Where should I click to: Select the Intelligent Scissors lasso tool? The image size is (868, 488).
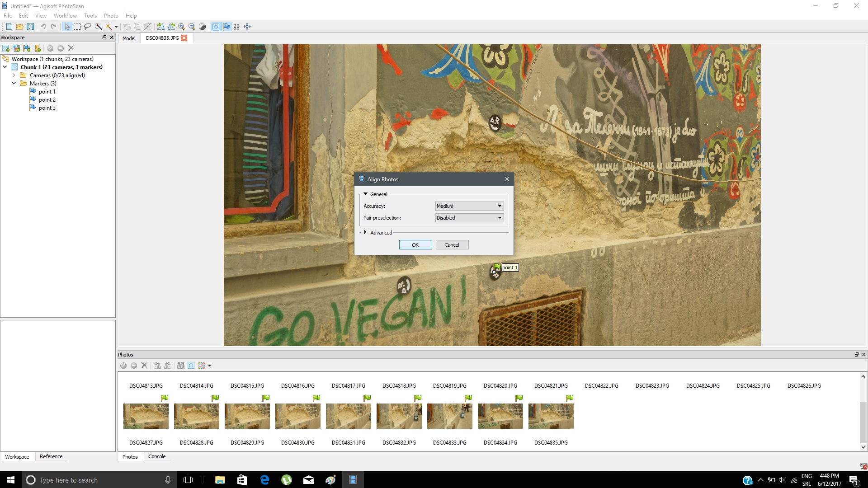point(88,27)
